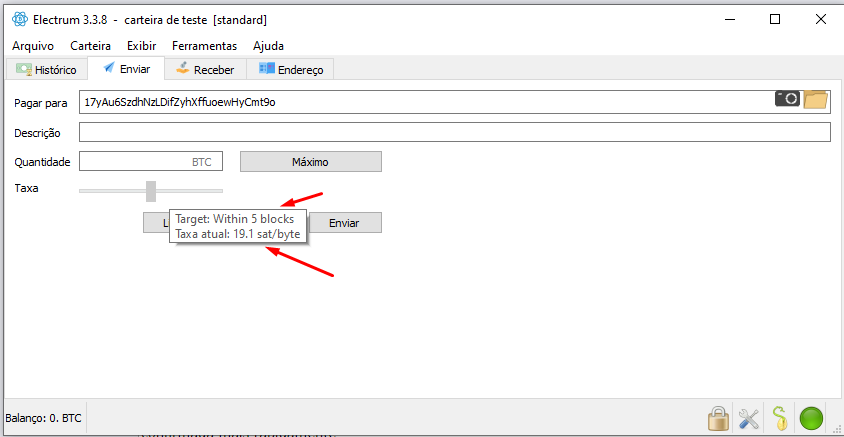Click the Taxa fee slider handle
This screenshot has width=844, height=437.
pyautogui.click(x=151, y=191)
